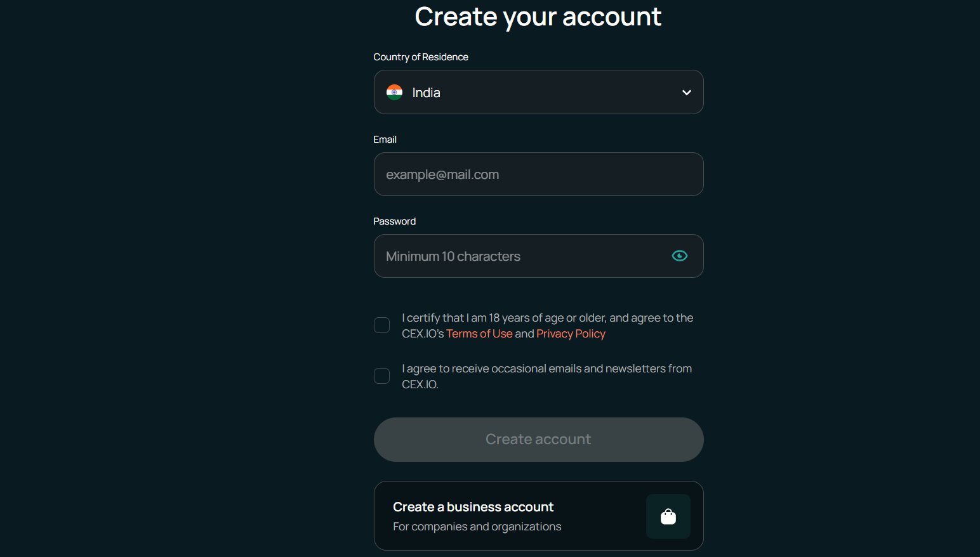Viewport: 980px width, 557px height.
Task: Open the Terms of Use link
Action: pyautogui.click(x=479, y=334)
